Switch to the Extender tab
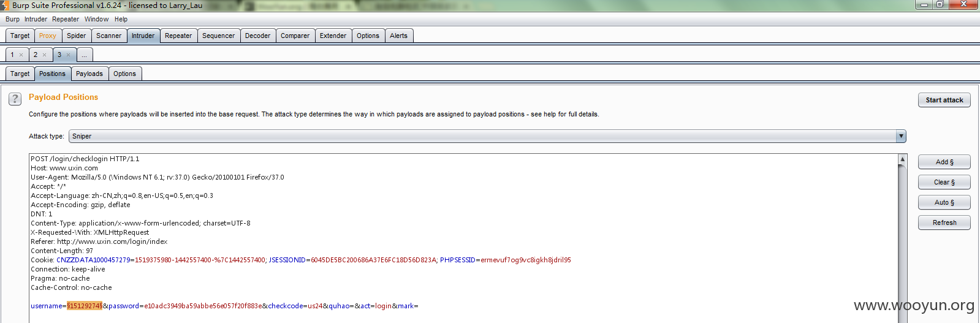 333,36
